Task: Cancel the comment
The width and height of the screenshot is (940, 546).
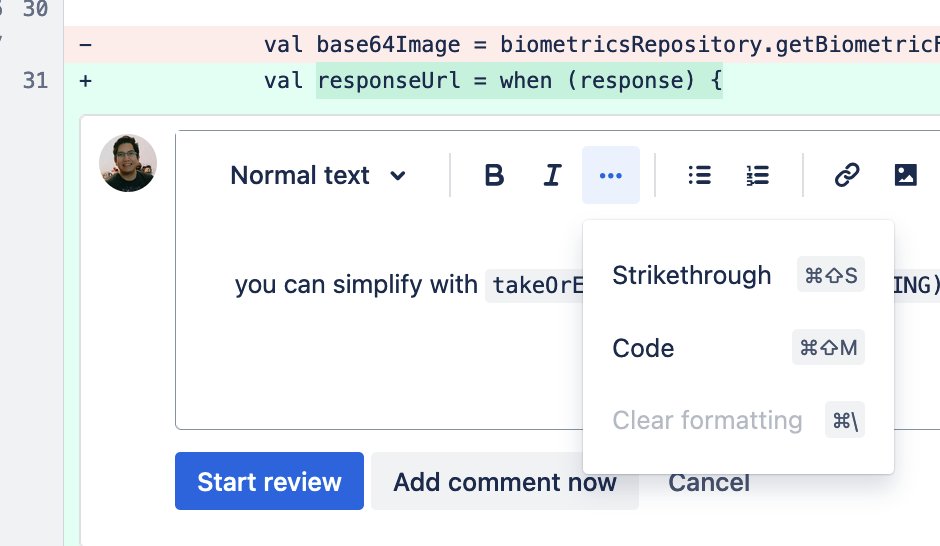Action: 709,482
